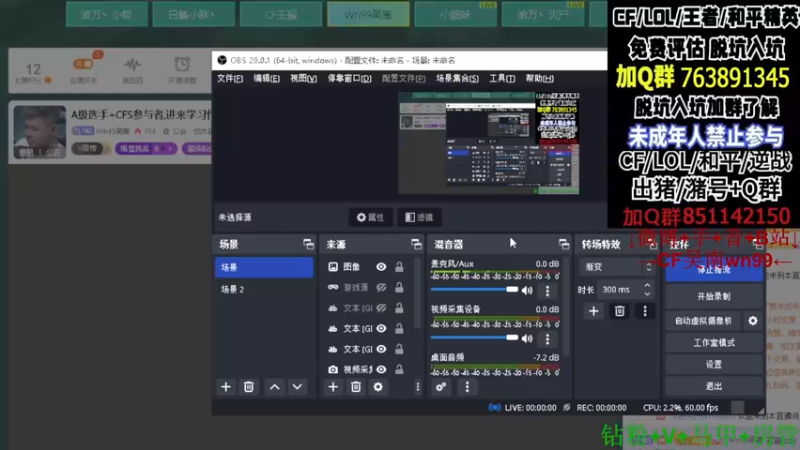Toggle lock on 视频采集 source
800x450 pixels.
[399, 369]
